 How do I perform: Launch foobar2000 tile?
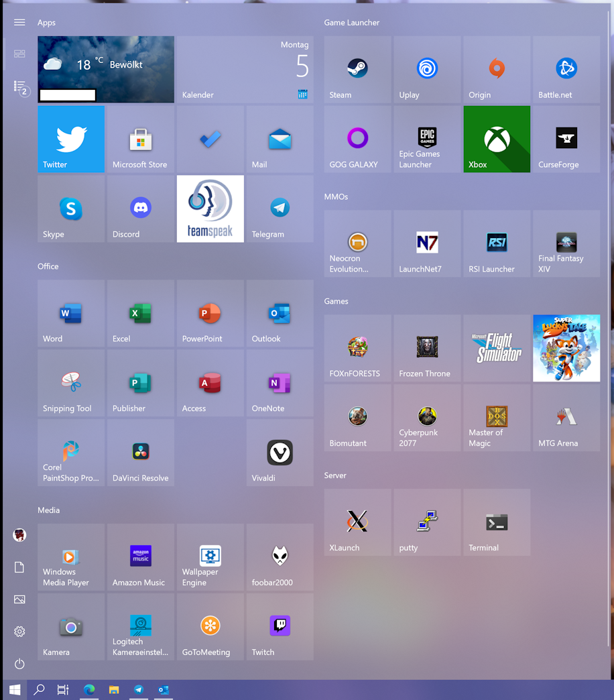[x=280, y=557]
